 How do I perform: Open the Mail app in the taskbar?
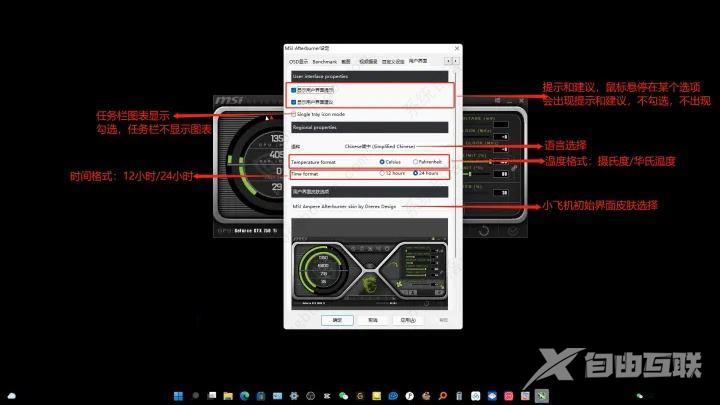pyautogui.click(x=277, y=396)
